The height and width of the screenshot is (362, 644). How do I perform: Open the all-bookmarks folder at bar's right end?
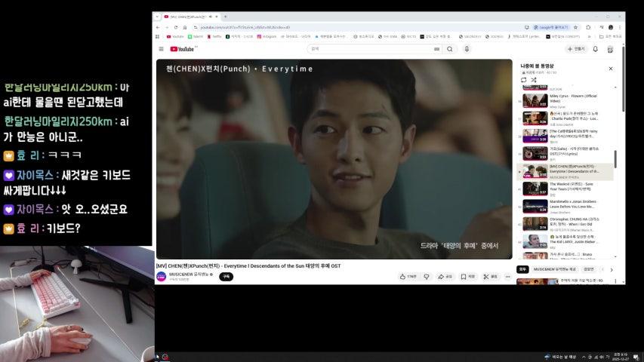coord(610,36)
